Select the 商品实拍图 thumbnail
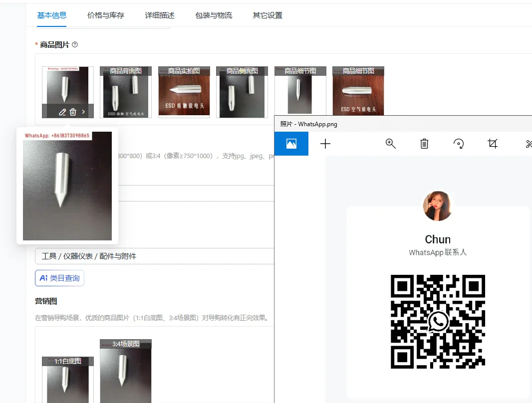The image size is (532, 403). point(184,92)
